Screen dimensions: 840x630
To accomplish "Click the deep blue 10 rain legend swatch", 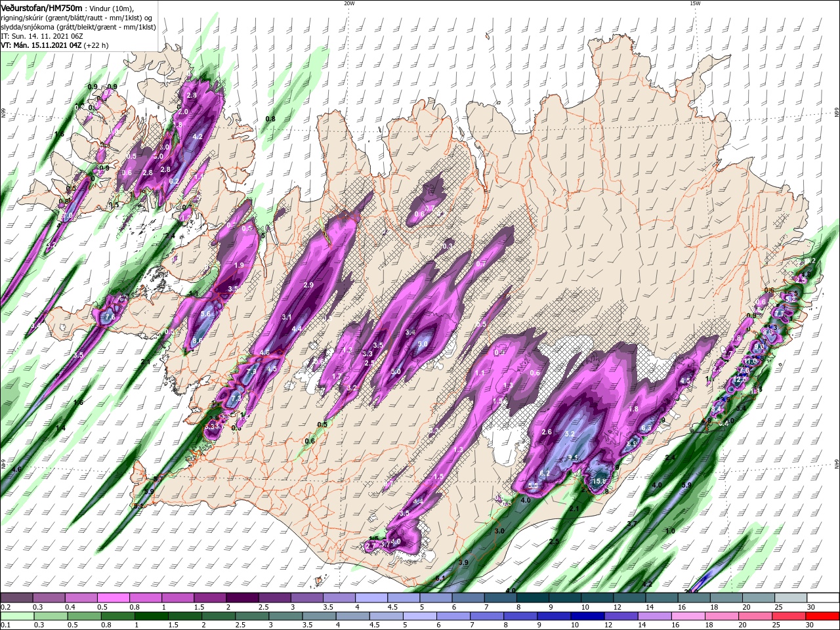I will pos(587,616).
